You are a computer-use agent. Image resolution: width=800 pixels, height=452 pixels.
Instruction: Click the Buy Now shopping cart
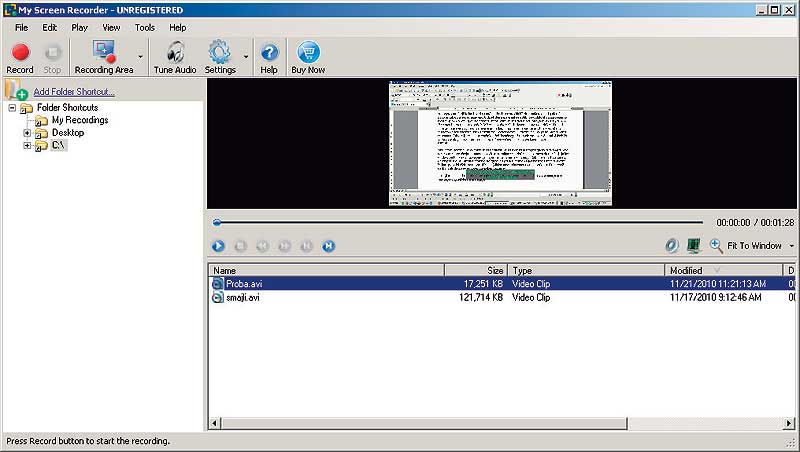(308, 52)
